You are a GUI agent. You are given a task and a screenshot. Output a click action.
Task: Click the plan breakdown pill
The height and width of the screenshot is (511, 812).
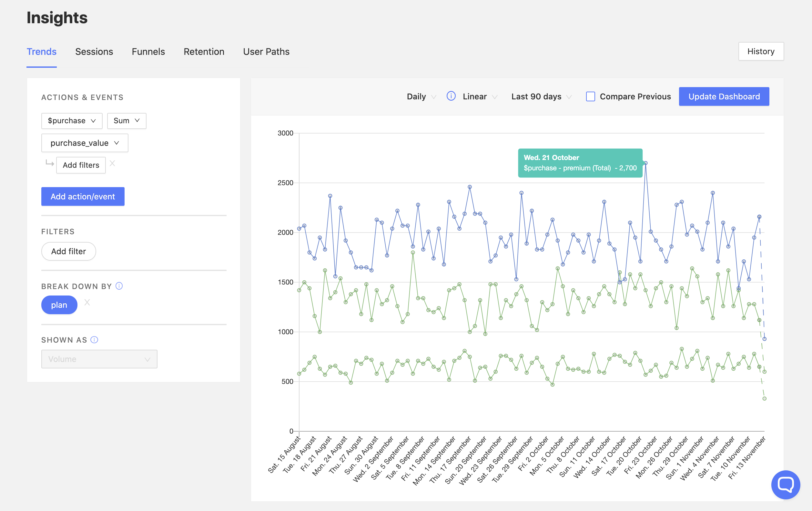coord(59,305)
